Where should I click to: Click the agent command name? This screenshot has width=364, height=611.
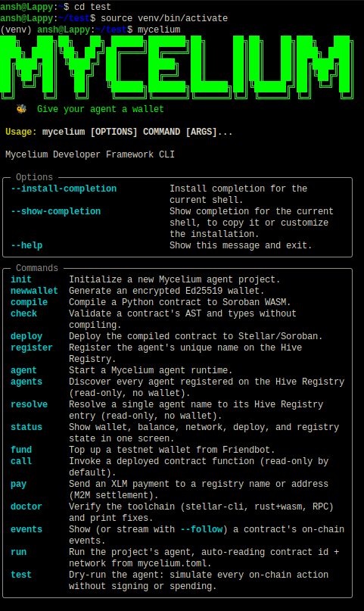pyautogui.click(x=23, y=370)
